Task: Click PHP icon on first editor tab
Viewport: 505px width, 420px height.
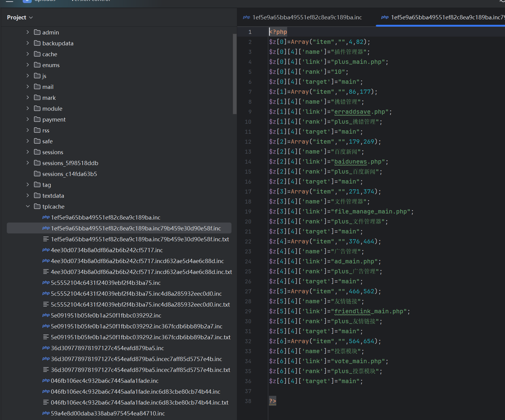Action: coord(247,17)
